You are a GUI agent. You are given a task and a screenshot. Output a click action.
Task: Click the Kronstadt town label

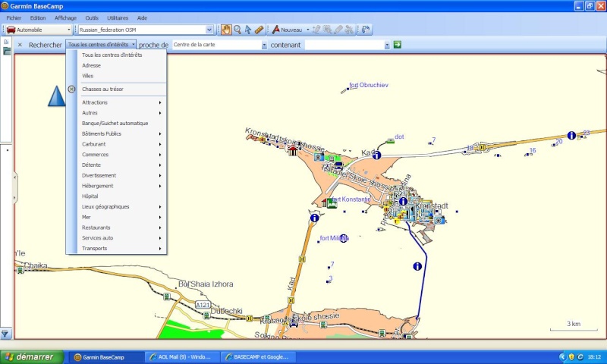pos(432,206)
